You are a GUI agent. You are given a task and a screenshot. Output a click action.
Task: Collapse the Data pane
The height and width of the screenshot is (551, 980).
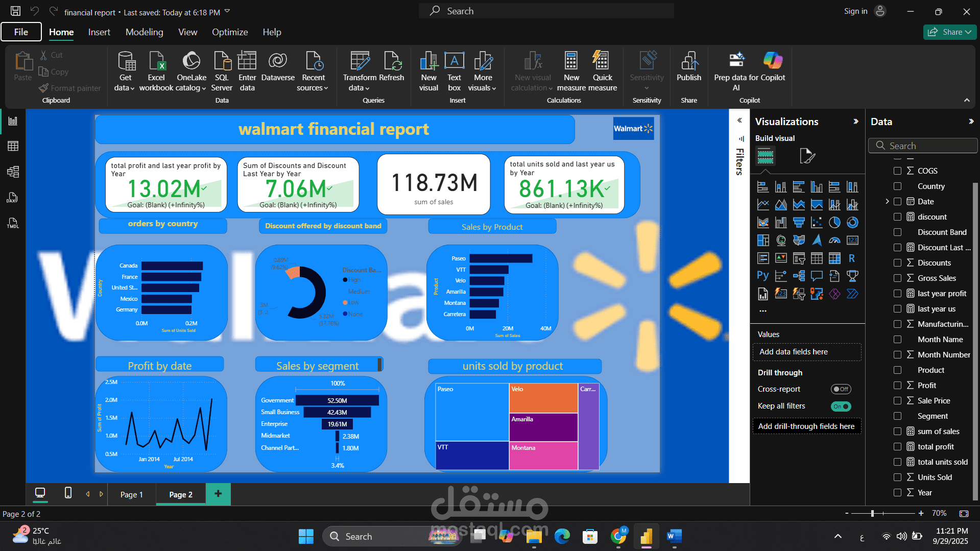971,122
